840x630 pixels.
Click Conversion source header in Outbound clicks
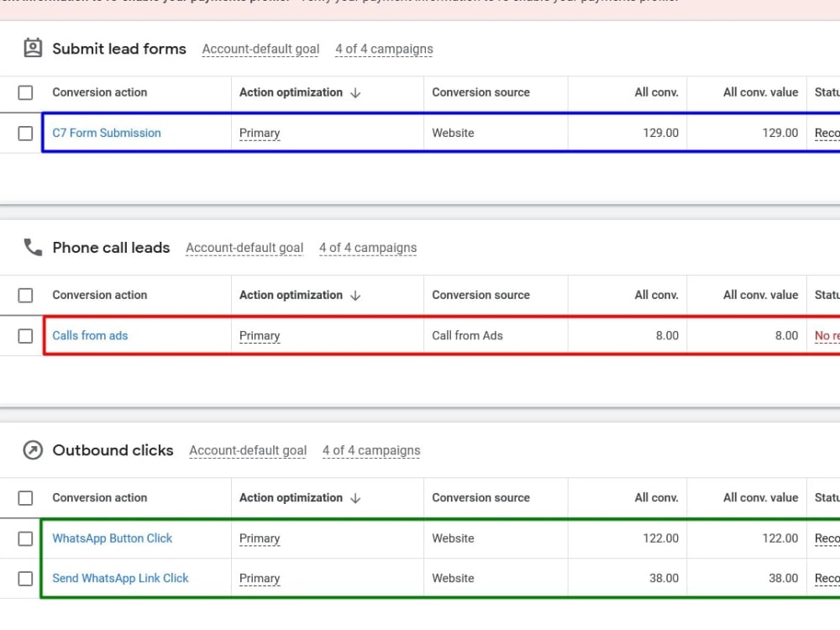tap(481, 497)
